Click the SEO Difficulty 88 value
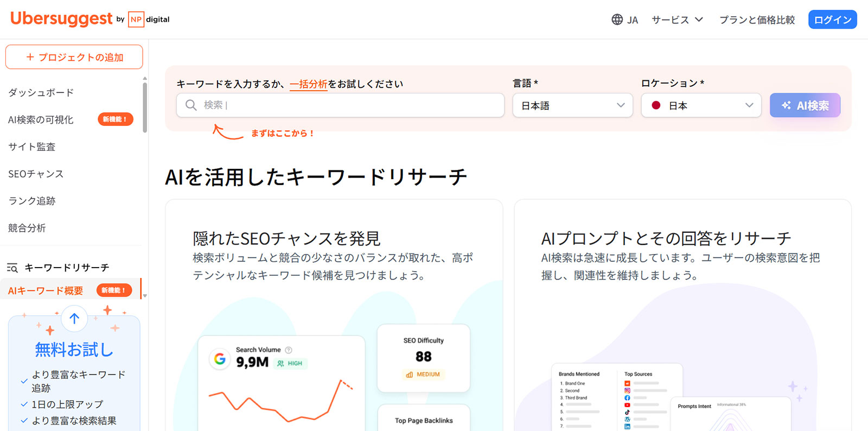868x431 pixels. point(424,357)
